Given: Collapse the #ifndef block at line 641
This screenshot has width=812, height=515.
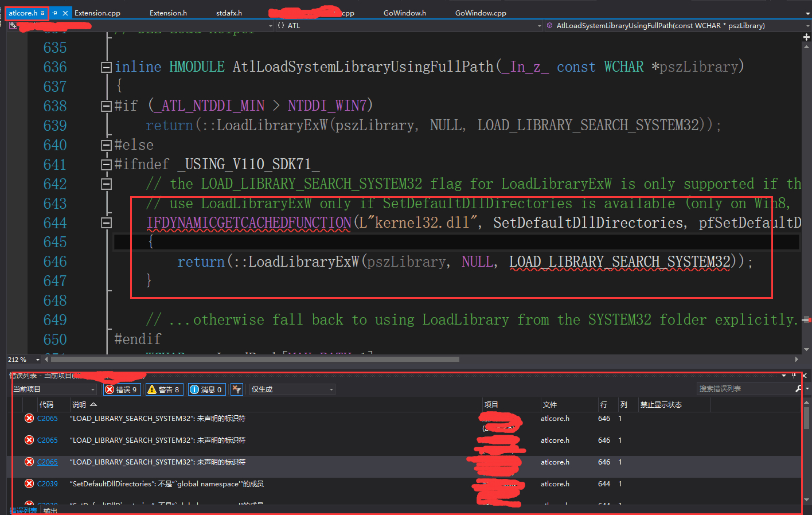Looking at the screenshot, I should point(106,165).
